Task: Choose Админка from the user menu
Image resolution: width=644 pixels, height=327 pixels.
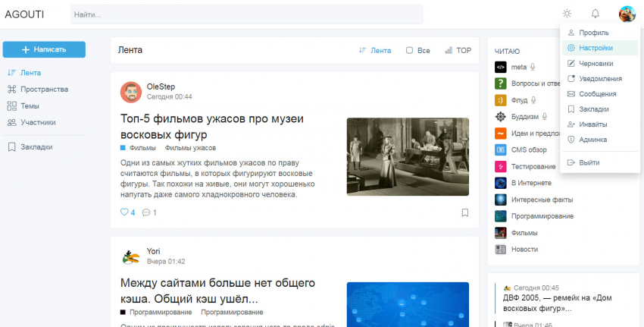Action: (x=600, y=140)
